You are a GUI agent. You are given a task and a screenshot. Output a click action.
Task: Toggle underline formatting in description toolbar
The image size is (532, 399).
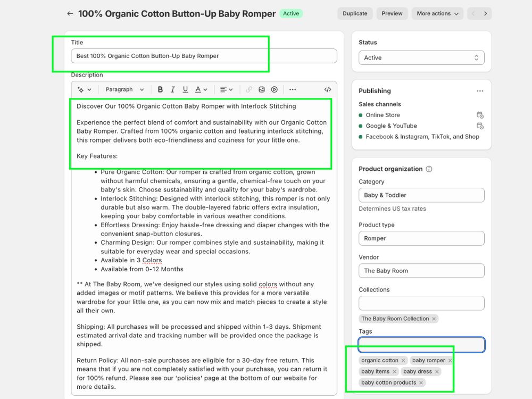[185, 89]
